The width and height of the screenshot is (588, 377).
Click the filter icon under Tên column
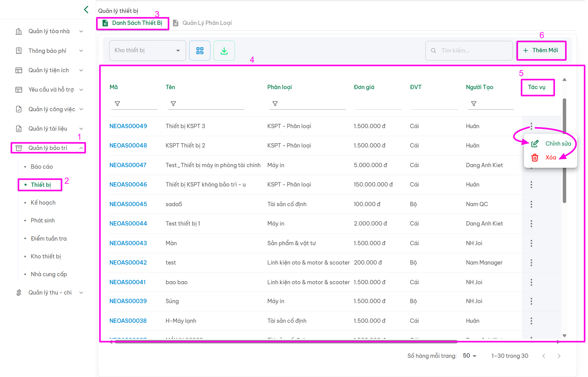173,104
